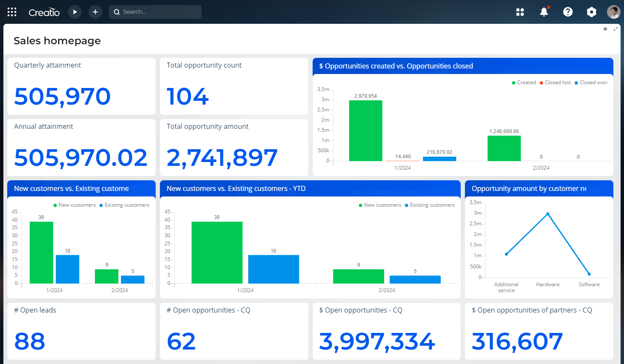This screenshot has width=624, height=364.
Task: Open the marketplace applications icon
Action: [x=520, y=12]
